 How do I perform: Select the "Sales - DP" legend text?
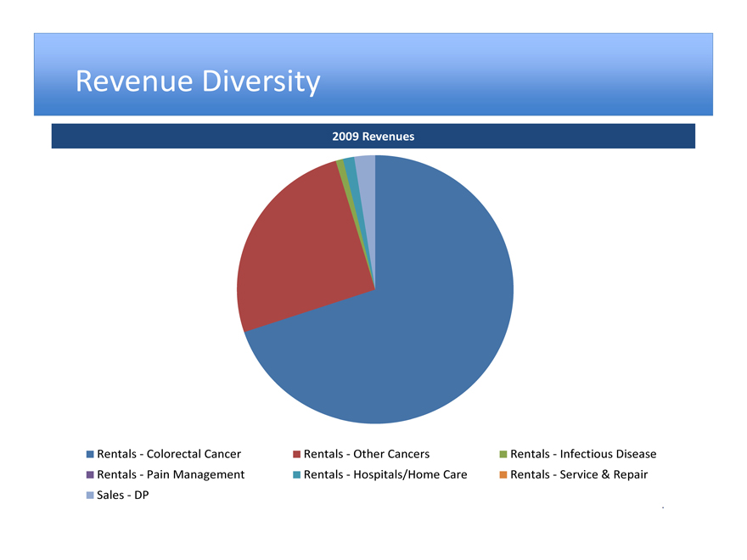123,496
